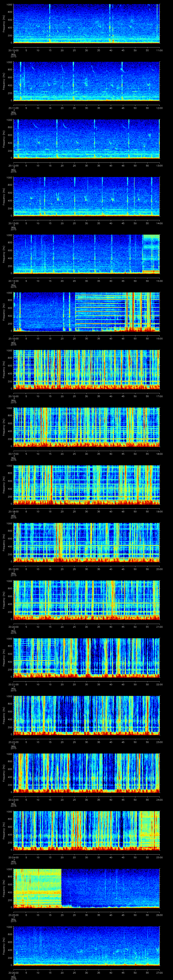Click the 18:00 end time label
The image size is (173, 980).
tap(159, 454)
